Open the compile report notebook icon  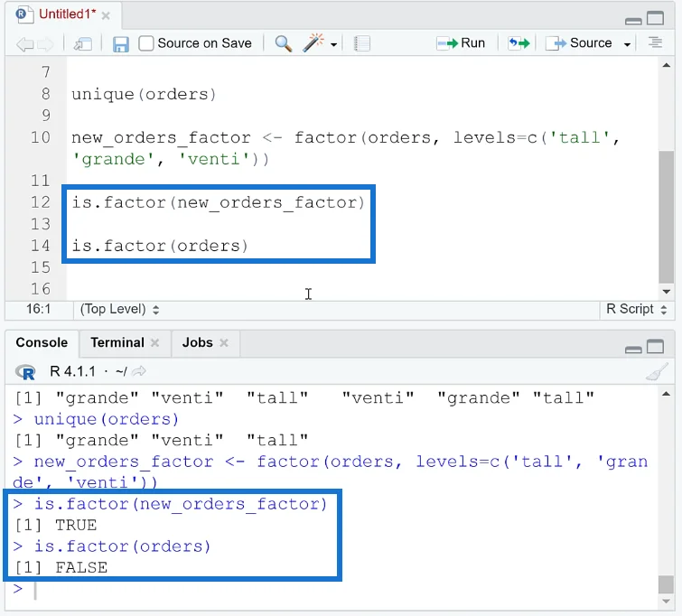click(x=362, y=43)
